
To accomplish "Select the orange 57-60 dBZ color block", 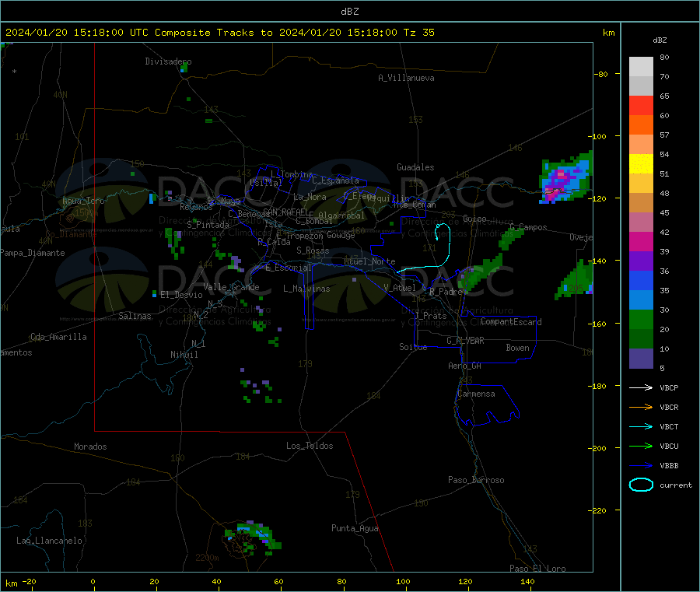I will pos(641,125).
